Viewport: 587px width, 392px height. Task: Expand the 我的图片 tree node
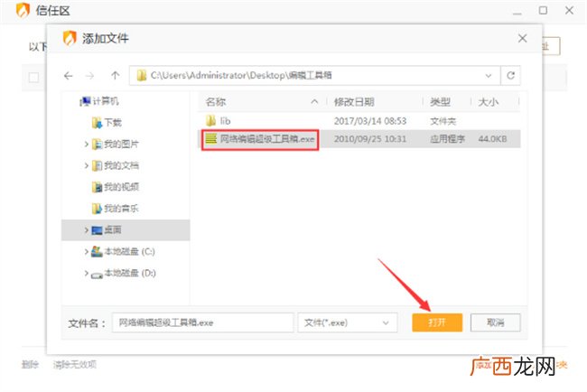(86, 144)
